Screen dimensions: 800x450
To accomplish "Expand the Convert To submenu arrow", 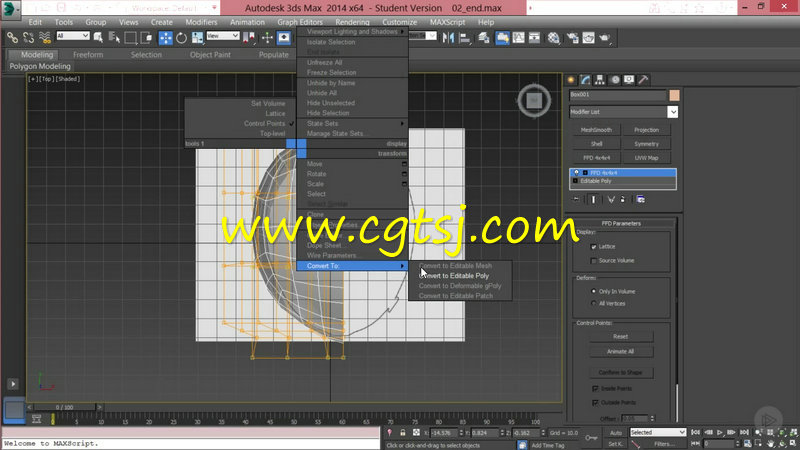I will coord(402,266).
